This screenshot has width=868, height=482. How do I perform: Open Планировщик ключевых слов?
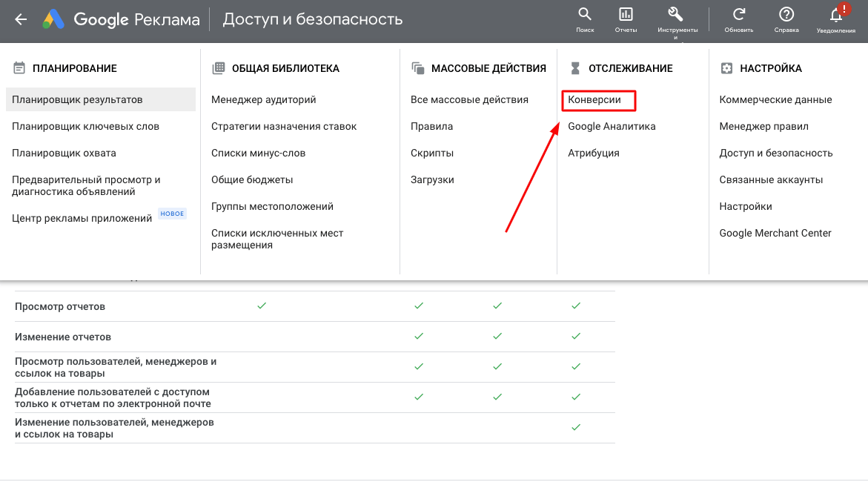pyautogui.click(x=85, y=126)
